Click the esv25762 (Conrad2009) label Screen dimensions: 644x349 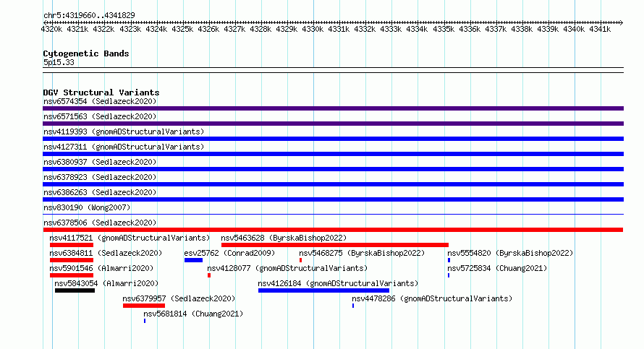[x=229, y=253]
